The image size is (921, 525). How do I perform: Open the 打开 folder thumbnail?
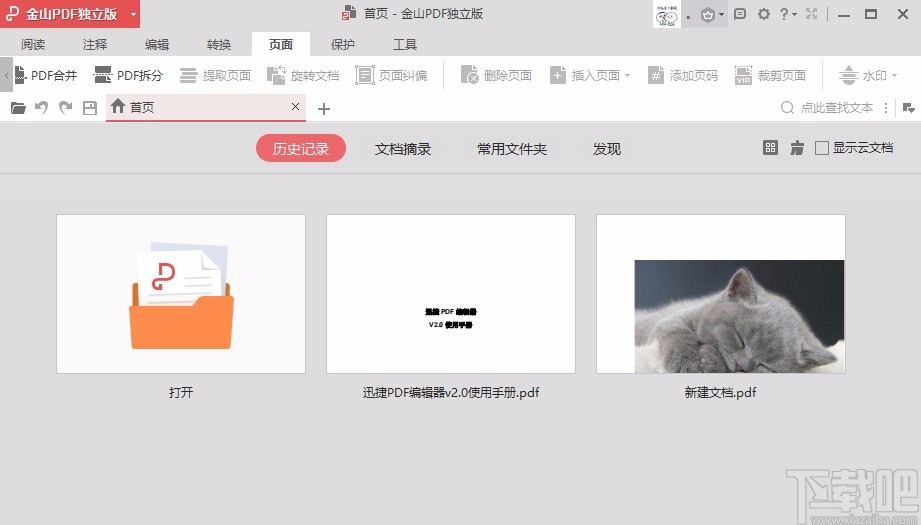181,294
